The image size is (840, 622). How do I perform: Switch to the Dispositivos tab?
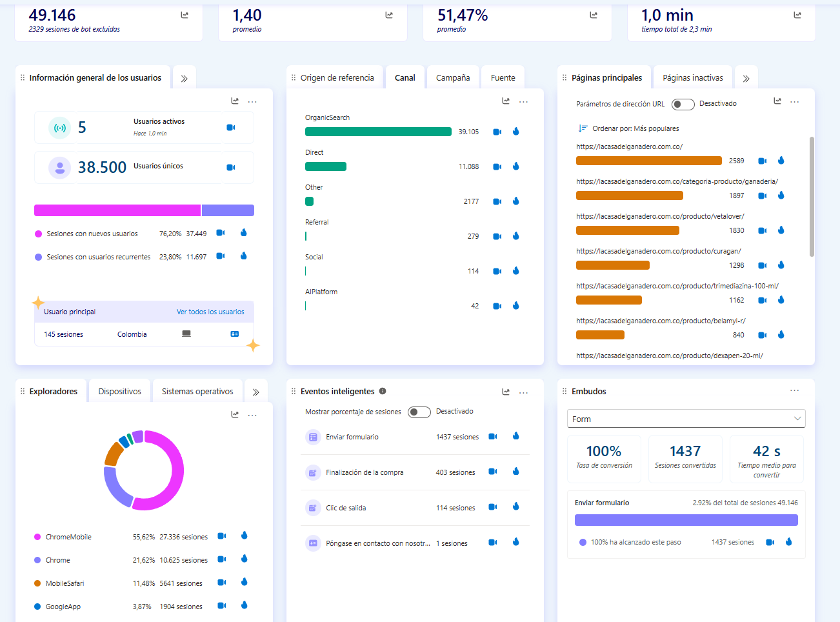pyautogui.click(x=120, y=392)
